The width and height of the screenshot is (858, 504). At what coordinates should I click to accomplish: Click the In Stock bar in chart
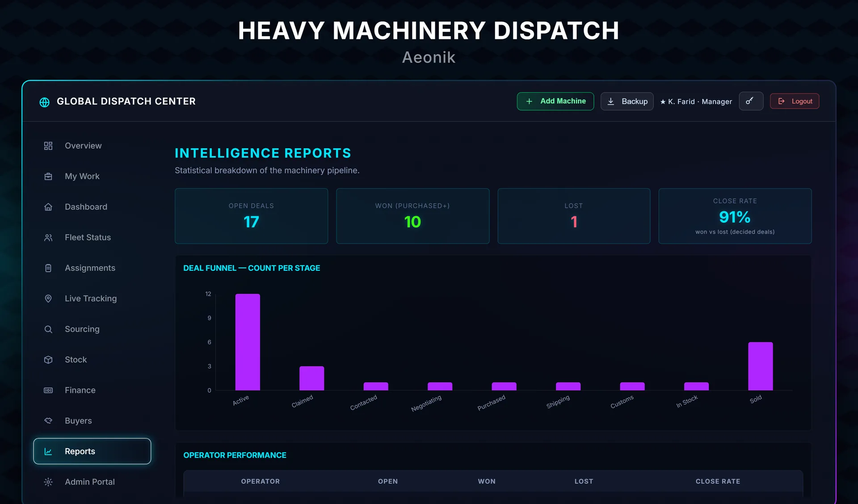696,386
